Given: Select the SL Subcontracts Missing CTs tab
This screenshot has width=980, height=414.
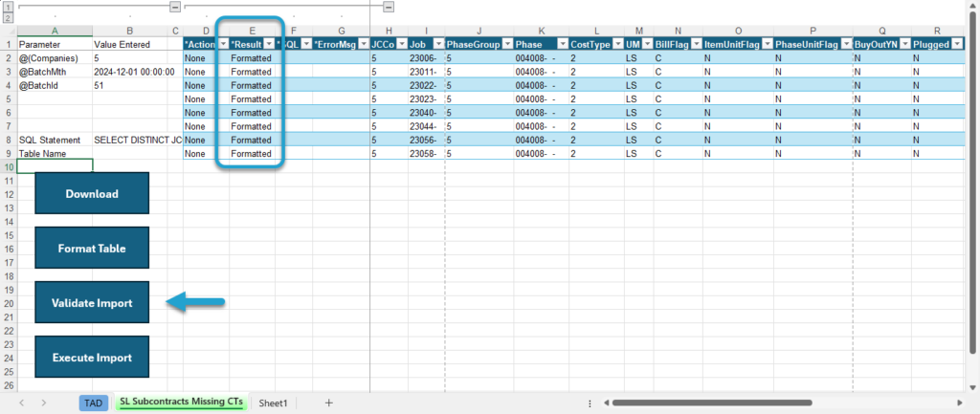Looking at the screenshot, I should 181,403.
